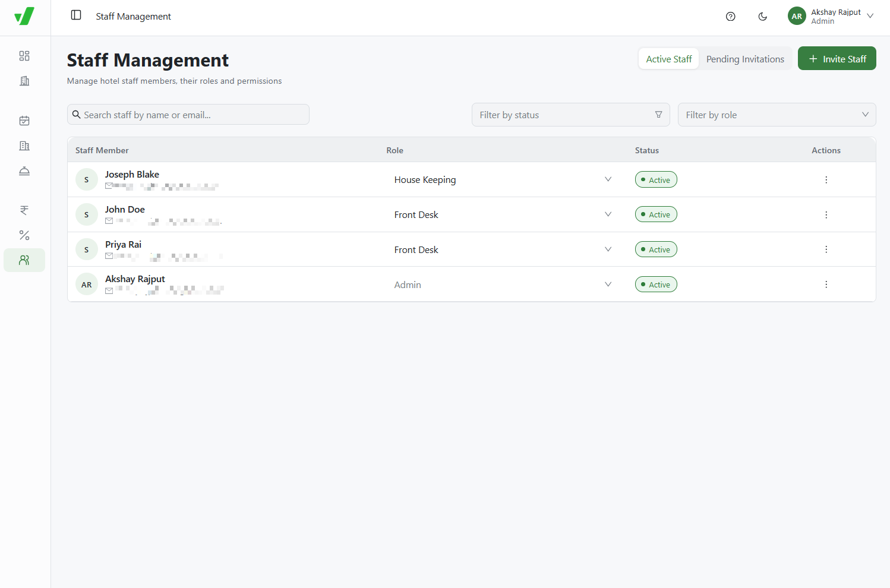The height and width of the screenshot is (588, 890).
Task: Open Joseph Blake's House Keeping role dropdown
Action: (x=503, y=179)
